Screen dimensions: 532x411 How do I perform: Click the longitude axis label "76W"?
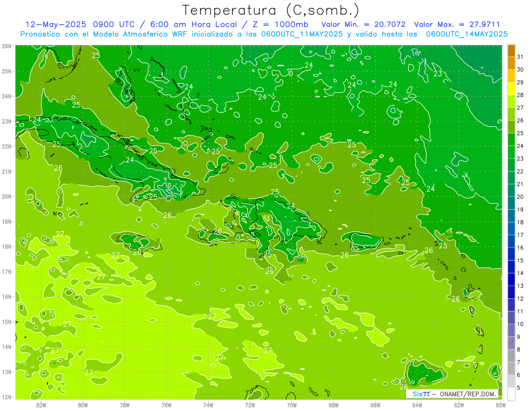pyautogui.click(x=166, y=405)
